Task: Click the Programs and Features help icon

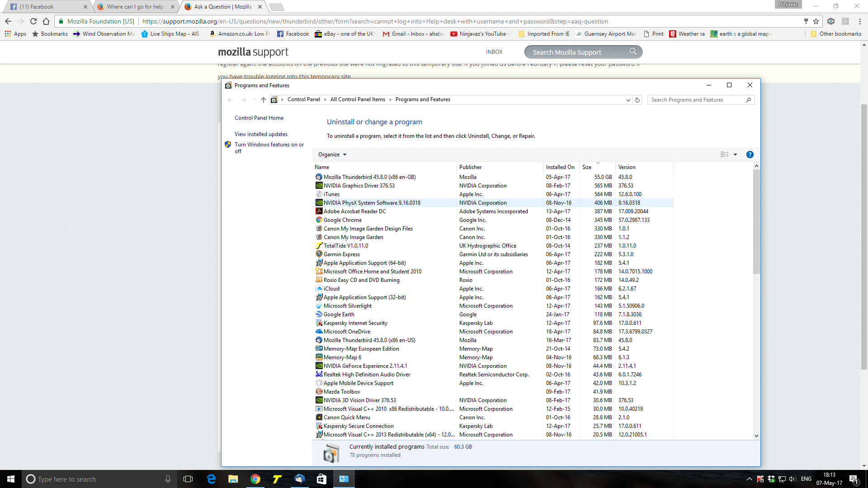Action: pos(750,155)
